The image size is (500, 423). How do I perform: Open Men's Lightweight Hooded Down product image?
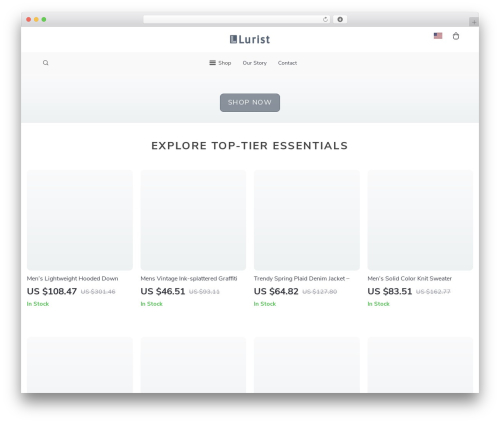pos(80,220)
